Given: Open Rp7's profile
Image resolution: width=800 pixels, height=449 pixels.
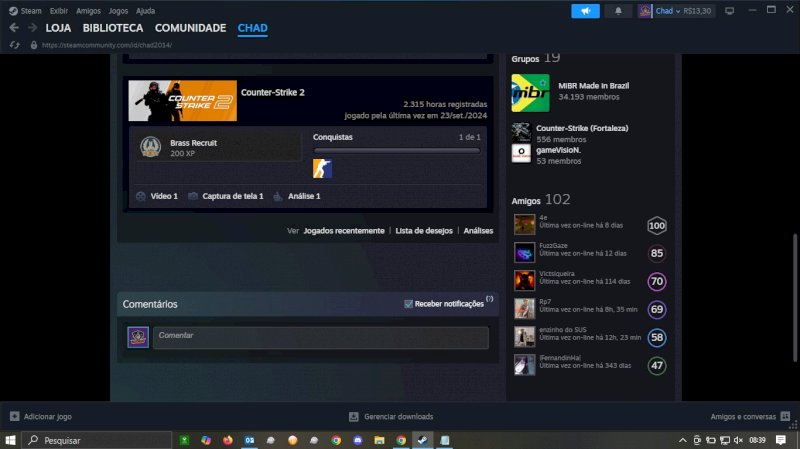Looking at the screenshot, I should coord(545,302).
